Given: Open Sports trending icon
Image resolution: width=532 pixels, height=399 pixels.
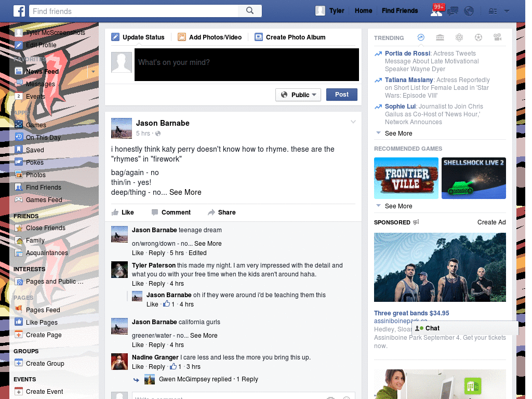Looking at the screenshot, I should 478,37.
